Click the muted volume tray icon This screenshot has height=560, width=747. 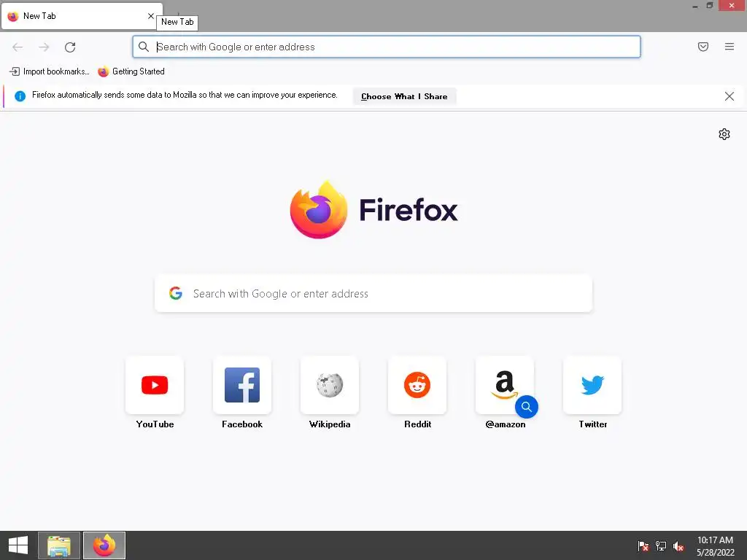678,546
